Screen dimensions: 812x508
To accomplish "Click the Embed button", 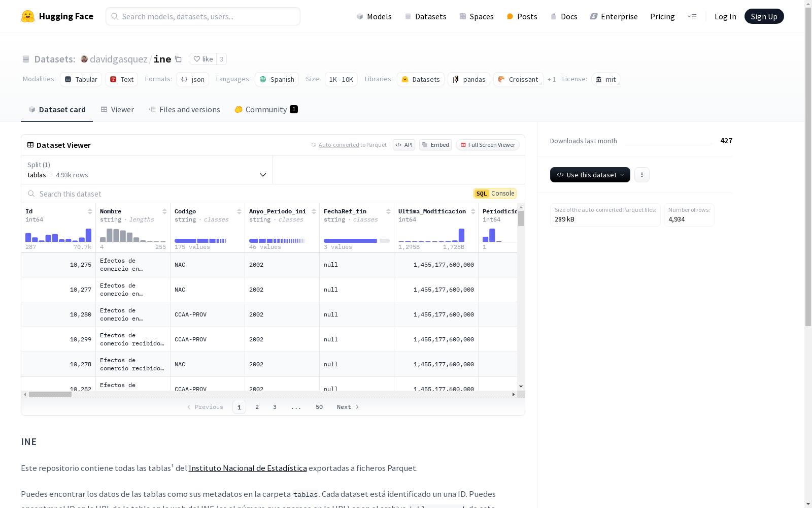I will coord(435,145).
